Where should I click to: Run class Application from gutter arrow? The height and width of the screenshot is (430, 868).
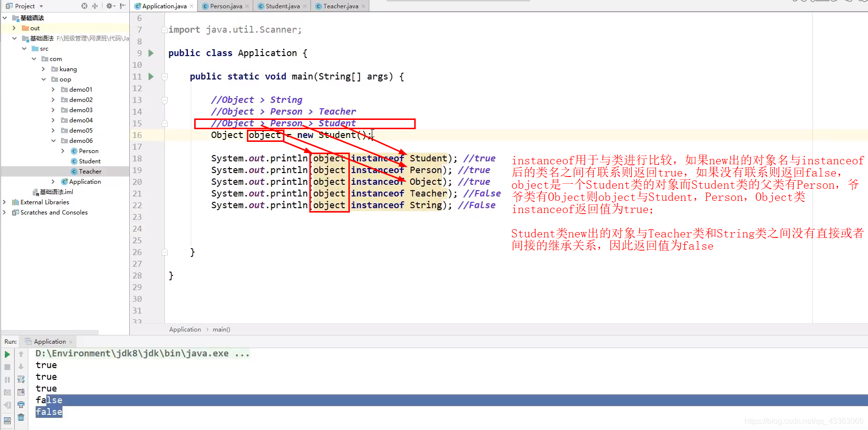[151, 53]
